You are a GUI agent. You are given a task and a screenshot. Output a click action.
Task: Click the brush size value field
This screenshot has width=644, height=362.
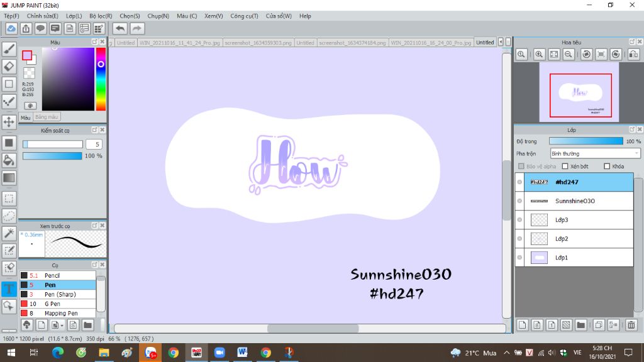tap(94, 145)
